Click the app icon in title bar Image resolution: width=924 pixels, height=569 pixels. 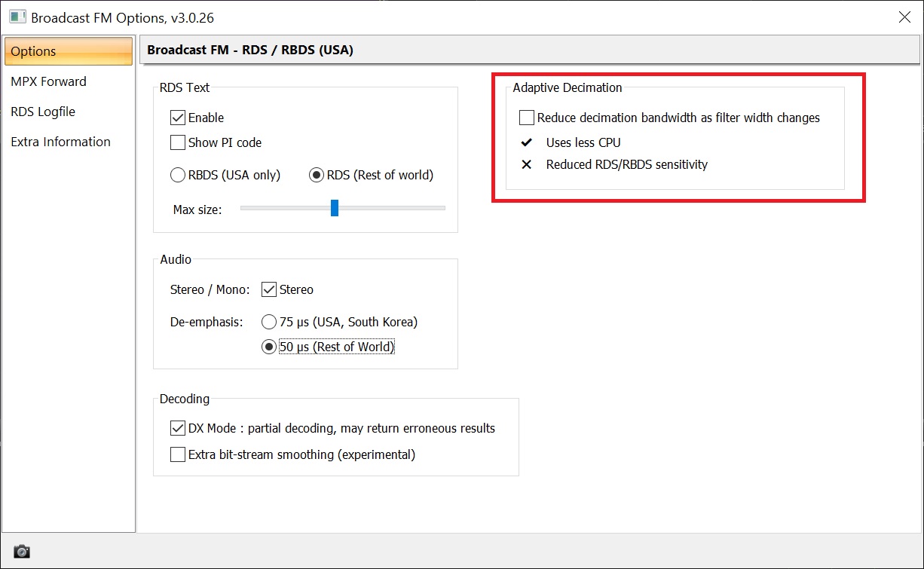(17, 17)
